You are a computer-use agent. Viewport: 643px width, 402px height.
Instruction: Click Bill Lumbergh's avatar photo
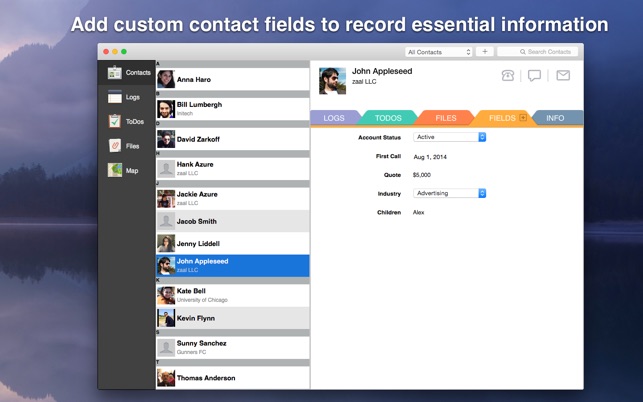point(166,109)
